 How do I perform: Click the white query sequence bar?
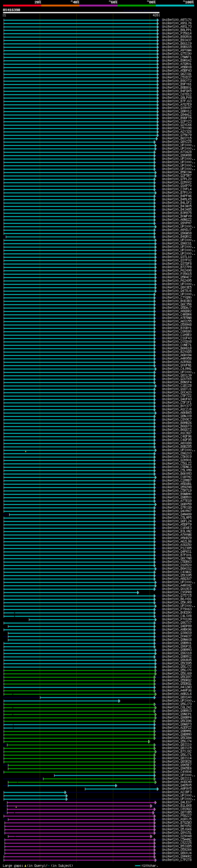coord(81,13)
